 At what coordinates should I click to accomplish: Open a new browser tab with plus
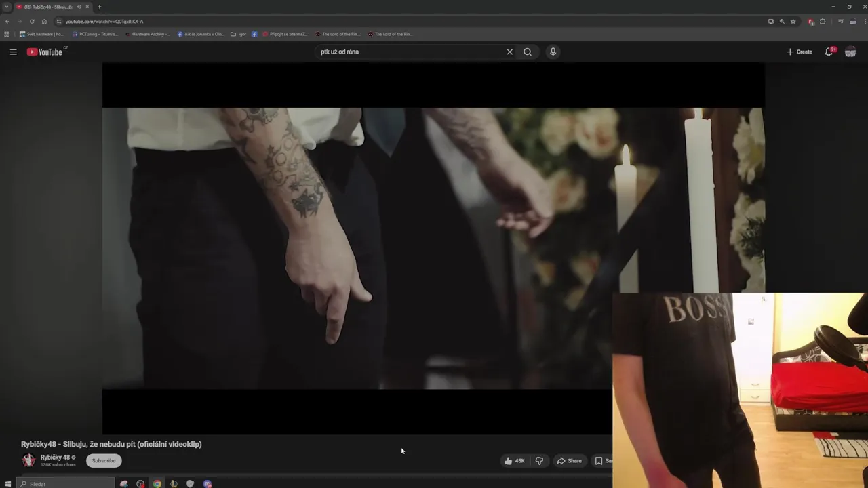pyautogui.click(x=99, y=7)
